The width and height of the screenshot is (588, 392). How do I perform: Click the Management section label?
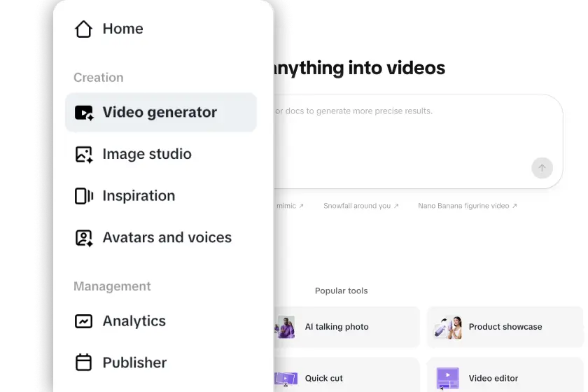click(x=112, y=286)
